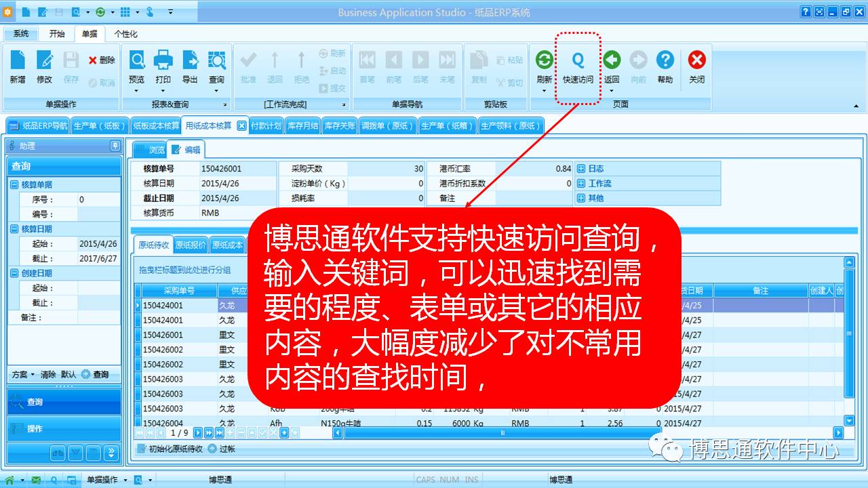Screen dimensions: 868x488
Task: Open the 打印 (Print) dropdown
Action: 163,89
